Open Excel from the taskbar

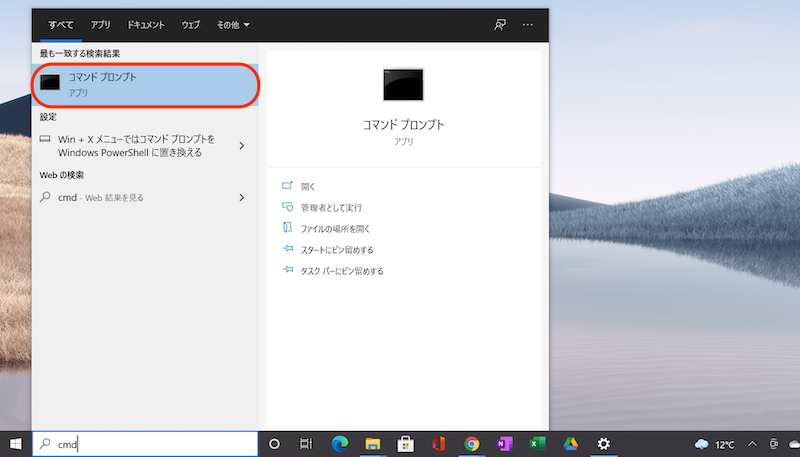[x=538, y=444]
